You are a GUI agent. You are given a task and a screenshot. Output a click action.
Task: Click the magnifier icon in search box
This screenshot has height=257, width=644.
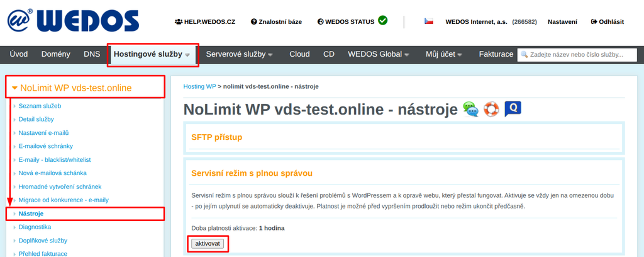[x=524, y=54]
